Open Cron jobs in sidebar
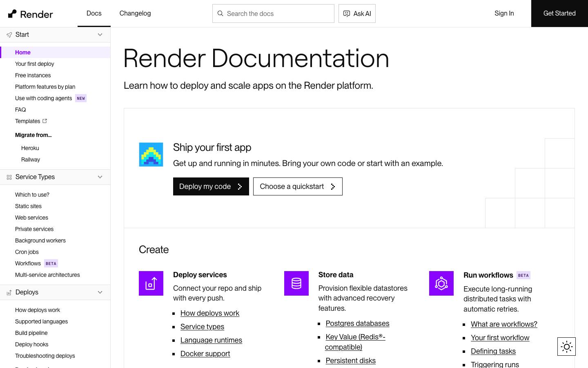This screenshot has height=368, width=588. [27, 252]
